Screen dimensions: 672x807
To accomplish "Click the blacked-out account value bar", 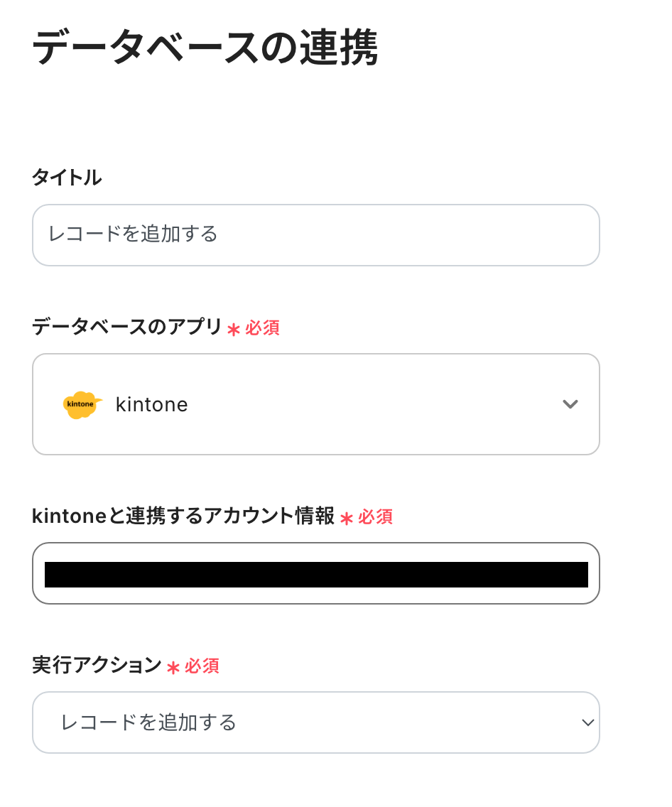I will tap(315, 574).
